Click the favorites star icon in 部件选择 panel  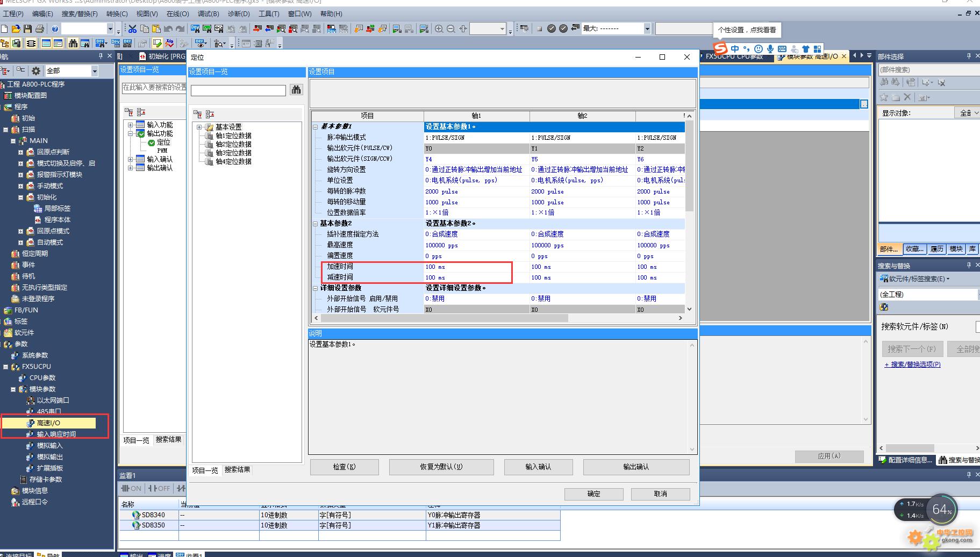click(x=883, y=97)
